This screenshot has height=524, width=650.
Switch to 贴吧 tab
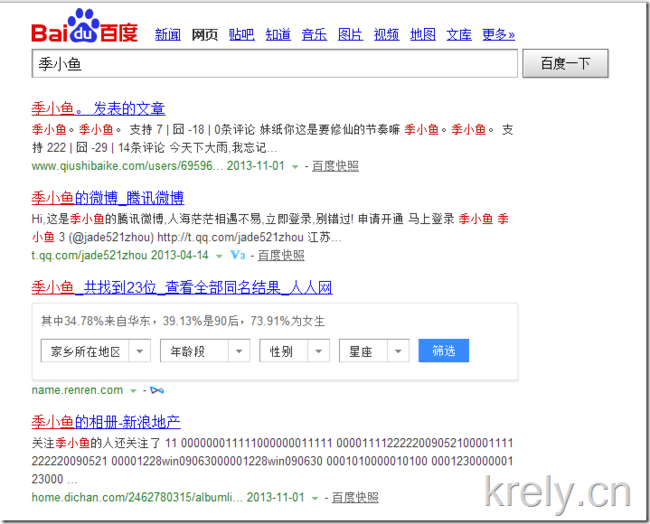(x=241, y=34)
